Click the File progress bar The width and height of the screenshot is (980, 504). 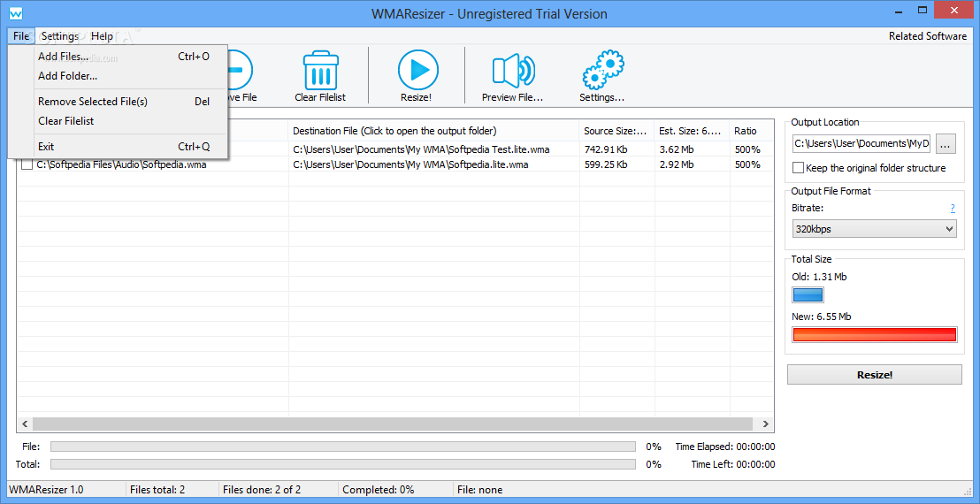click(343, 447)
